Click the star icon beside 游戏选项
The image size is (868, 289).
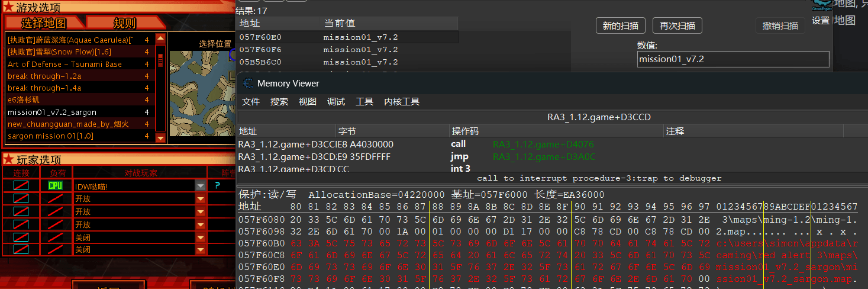pyautogui.click(x=8, y=8)
